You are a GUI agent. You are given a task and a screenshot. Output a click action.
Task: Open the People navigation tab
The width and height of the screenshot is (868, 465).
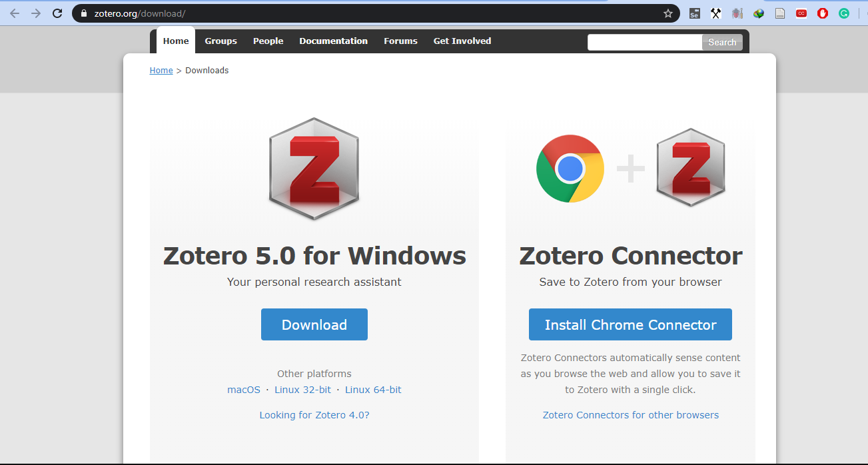(268, 41)
